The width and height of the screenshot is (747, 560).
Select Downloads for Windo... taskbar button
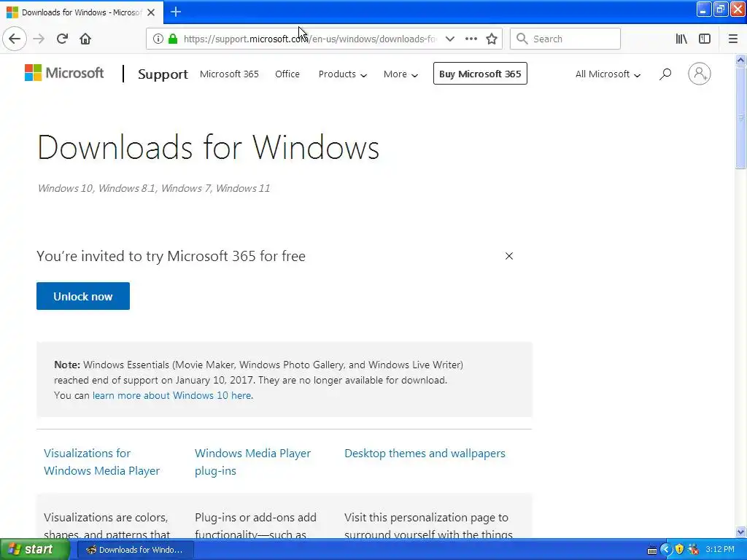click(x=135, y=550)
